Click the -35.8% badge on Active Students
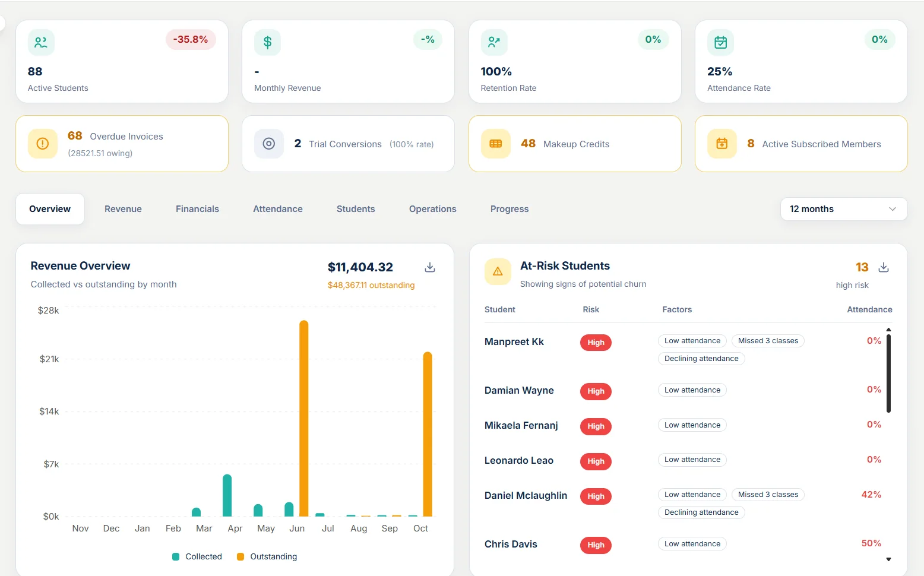The height and width of the screenshot is (576, 924). [x=191, y=40]
